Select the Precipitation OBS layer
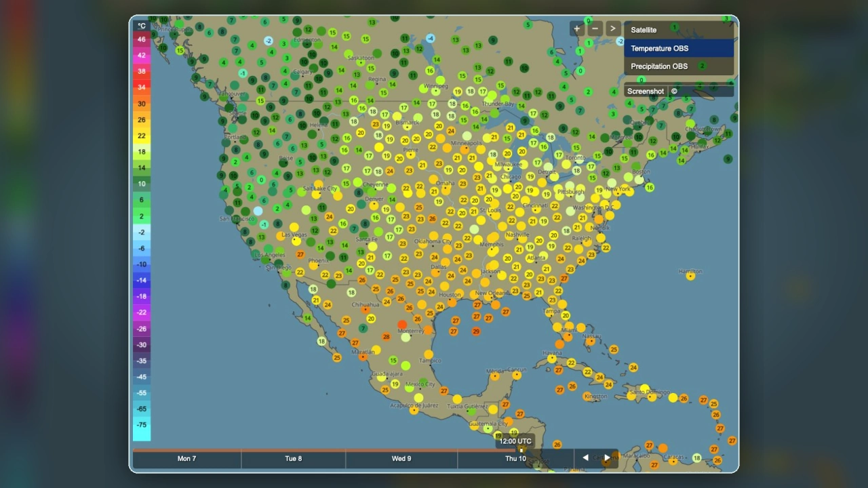The image size is (868, 488). 679,66
